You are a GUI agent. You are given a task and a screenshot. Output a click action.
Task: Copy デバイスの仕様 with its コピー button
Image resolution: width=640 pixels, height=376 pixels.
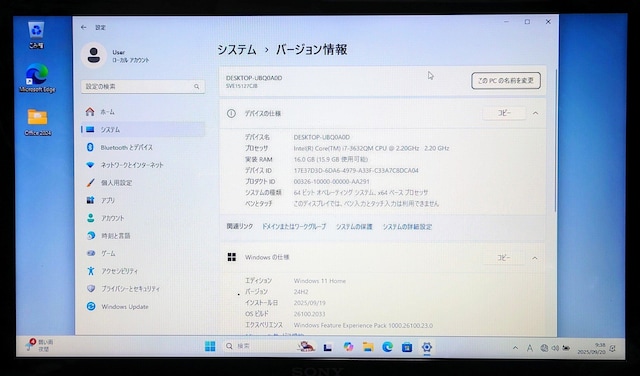(x=504, y=113)
